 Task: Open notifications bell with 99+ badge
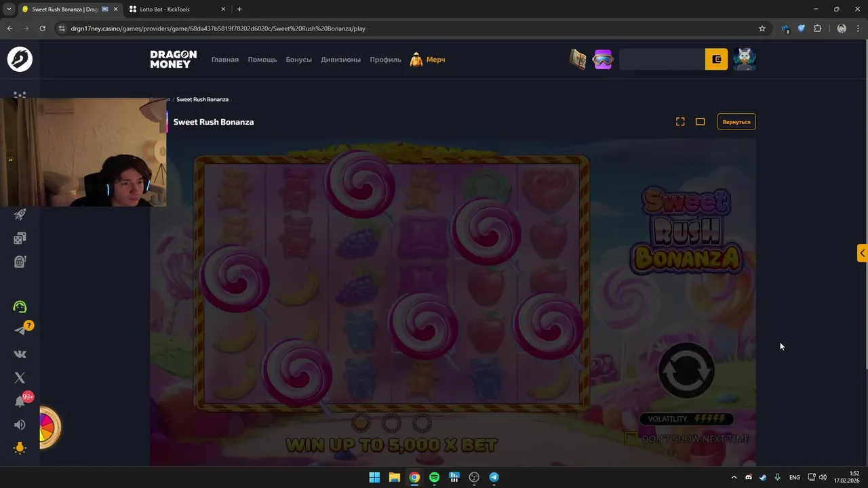pos(20,401)
